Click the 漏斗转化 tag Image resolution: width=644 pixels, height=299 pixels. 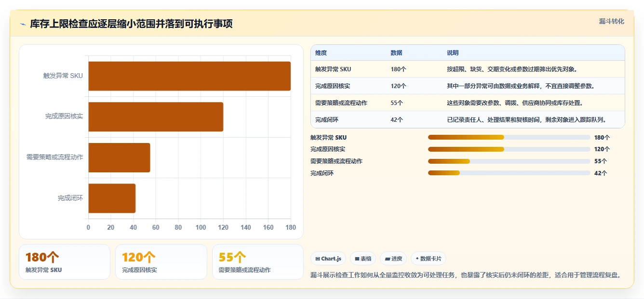click(x=611, y=21)
